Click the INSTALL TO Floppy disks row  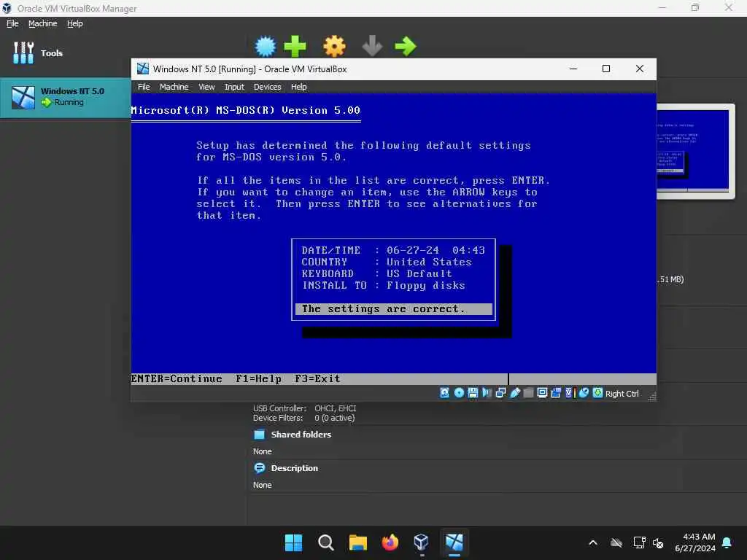(x=383, y=285)
